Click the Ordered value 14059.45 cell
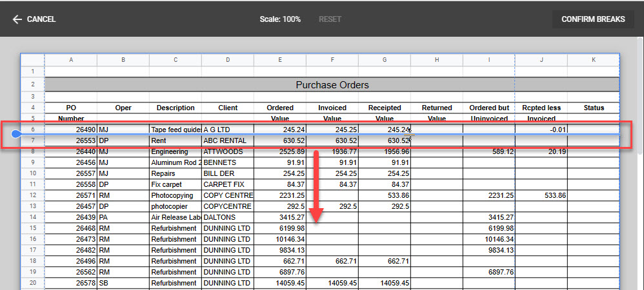Viewport: 644px width, 290px height. pos(279,284)
